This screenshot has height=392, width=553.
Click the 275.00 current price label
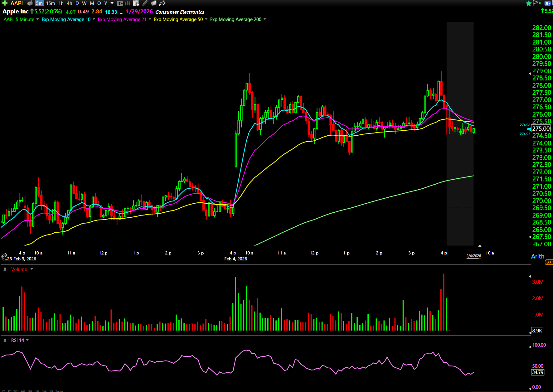click(x=541, y=128)
